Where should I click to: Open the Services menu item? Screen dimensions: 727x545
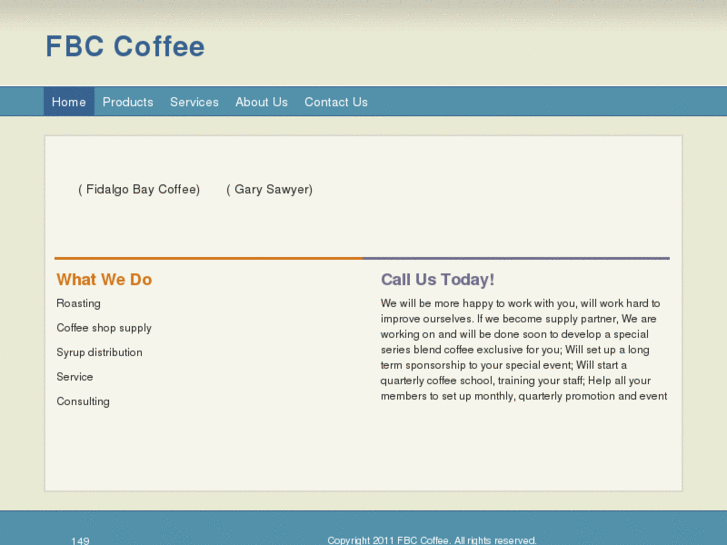tap(194, 102)
